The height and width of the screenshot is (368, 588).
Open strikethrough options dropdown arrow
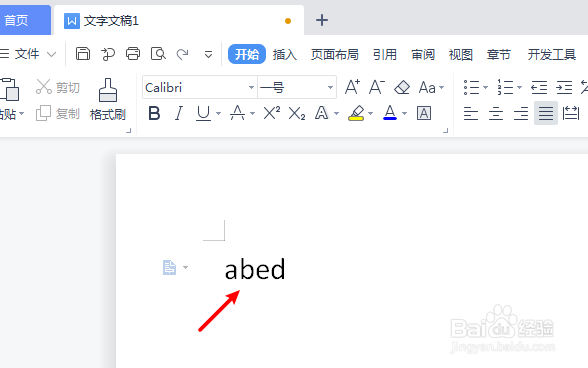[x=252, y=113]
